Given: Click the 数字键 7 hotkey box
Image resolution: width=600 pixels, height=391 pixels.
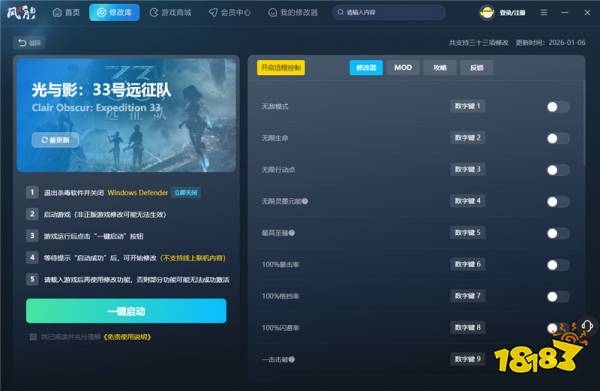Looking at the screenshot, I should (468, 296).
